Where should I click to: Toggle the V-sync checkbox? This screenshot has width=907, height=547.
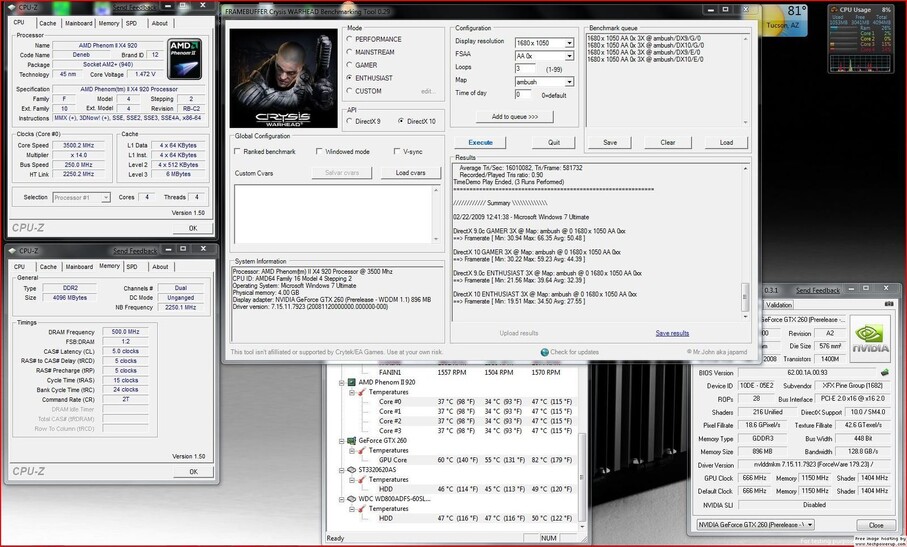coord(397,151)
